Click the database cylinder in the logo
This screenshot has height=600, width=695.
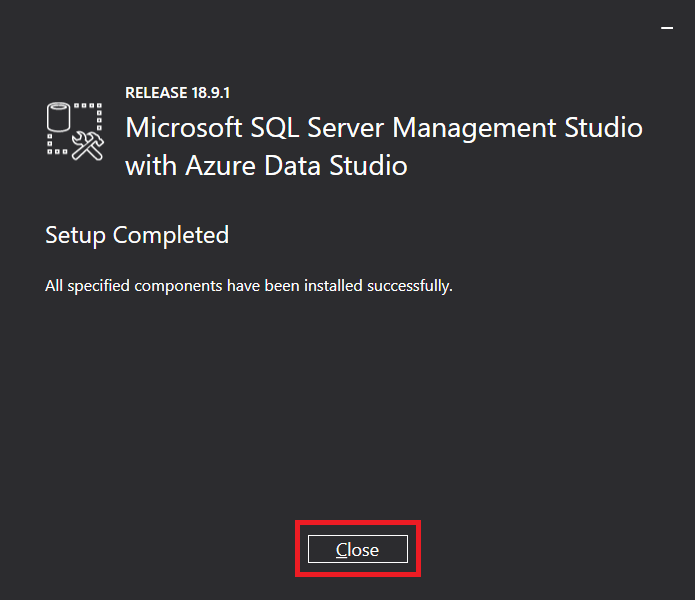coord(59,118)
